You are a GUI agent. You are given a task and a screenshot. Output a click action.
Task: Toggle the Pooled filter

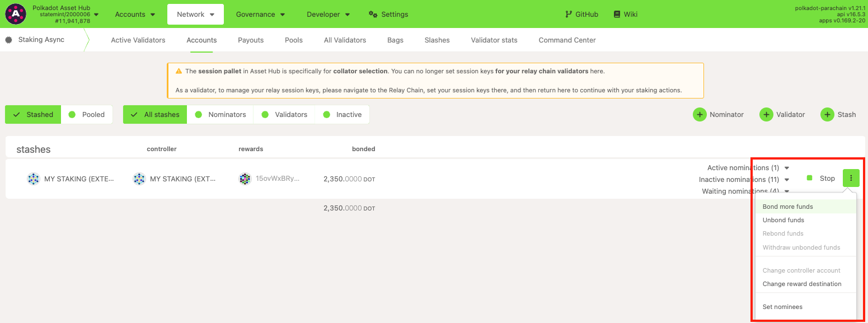coord(87,114)
